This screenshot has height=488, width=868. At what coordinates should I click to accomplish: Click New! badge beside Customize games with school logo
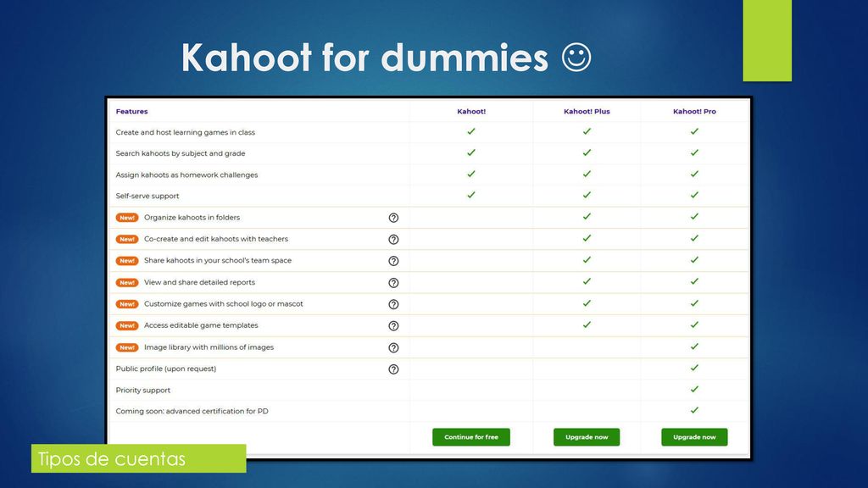[127, 304]
